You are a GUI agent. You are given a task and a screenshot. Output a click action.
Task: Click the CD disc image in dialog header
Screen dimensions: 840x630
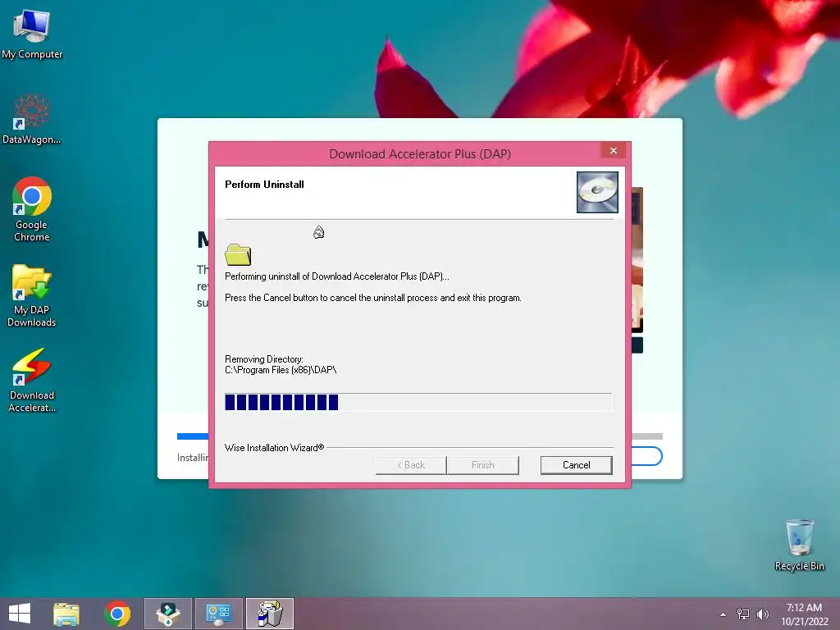click(x=597, y=192)
